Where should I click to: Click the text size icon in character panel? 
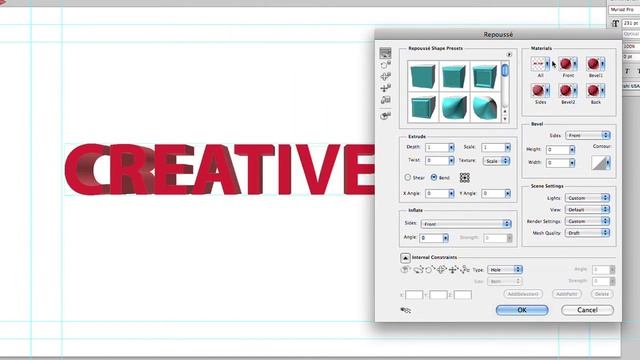click(x=615, y=24)
